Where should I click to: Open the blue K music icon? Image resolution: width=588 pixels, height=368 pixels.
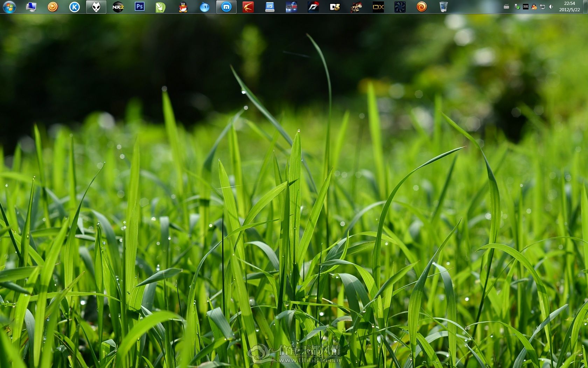coord(75,7)
